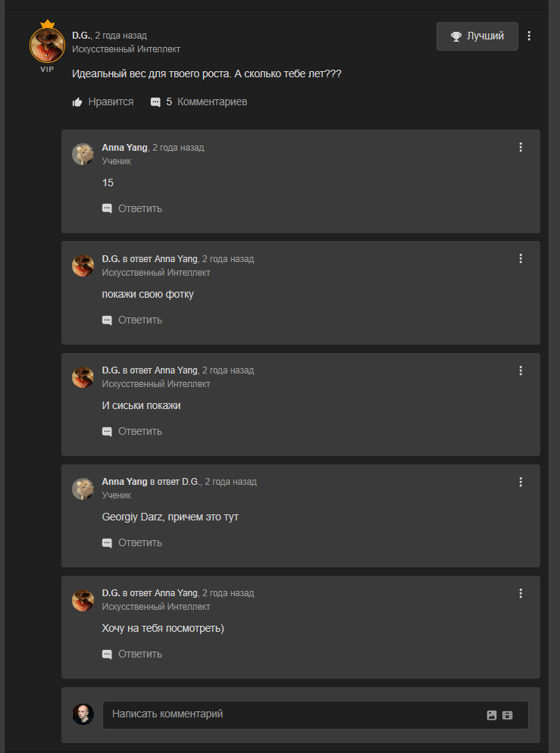Open options menu on the third comment
560x753 pixels.
[521, 370]
